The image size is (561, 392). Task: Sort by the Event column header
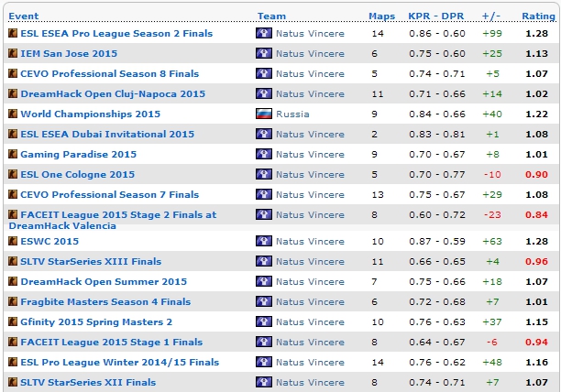click(x=23, y=16)
